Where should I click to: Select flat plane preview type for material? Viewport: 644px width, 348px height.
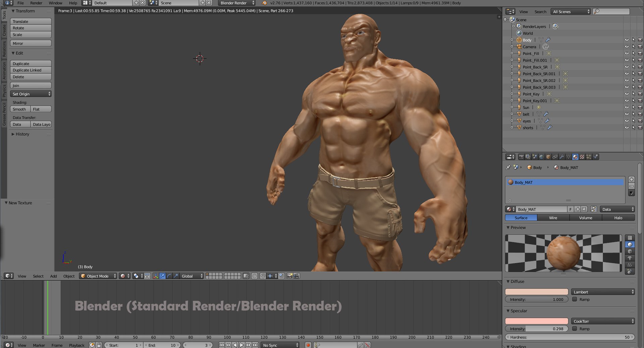click(630, 238)
